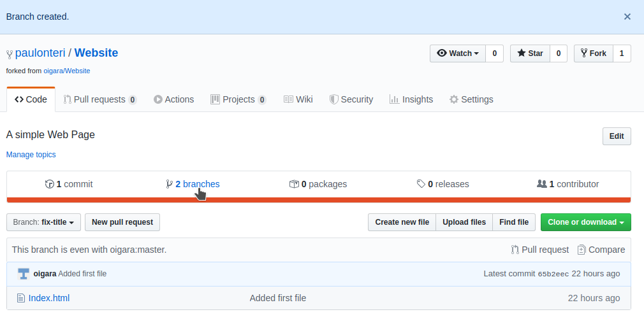Image resolution: width=644 pixels, height=319 pixels.
Task: Open the Clone or download dropdown
Action: click(585, 222)
